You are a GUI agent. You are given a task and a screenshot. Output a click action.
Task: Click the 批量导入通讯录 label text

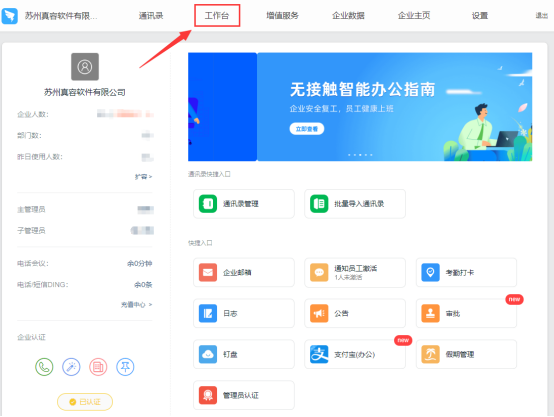(359, 204)
